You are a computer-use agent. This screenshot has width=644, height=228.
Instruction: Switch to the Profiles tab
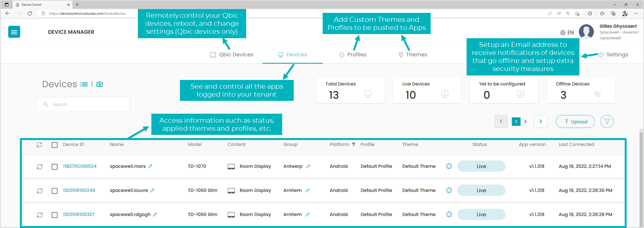click(x=353, y=55)
